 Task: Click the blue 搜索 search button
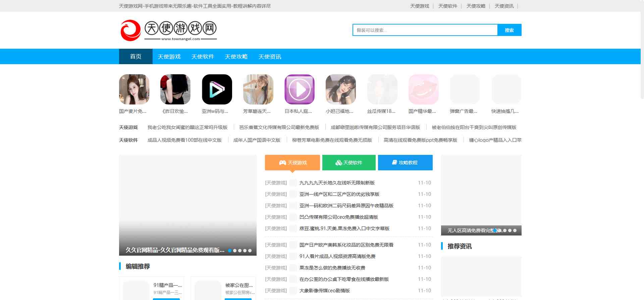coord(509,30)
